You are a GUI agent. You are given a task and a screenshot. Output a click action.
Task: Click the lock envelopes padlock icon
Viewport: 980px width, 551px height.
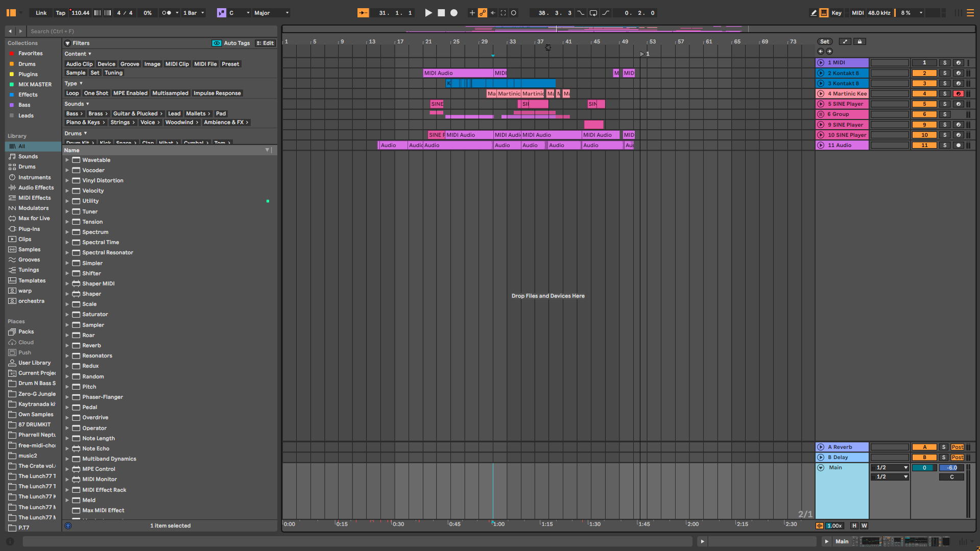859,42
